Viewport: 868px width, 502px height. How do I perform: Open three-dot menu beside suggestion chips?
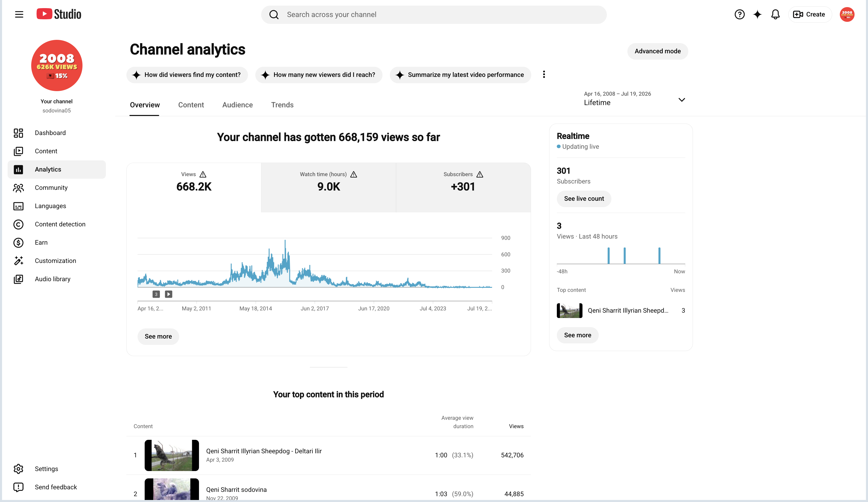point(544,74)
